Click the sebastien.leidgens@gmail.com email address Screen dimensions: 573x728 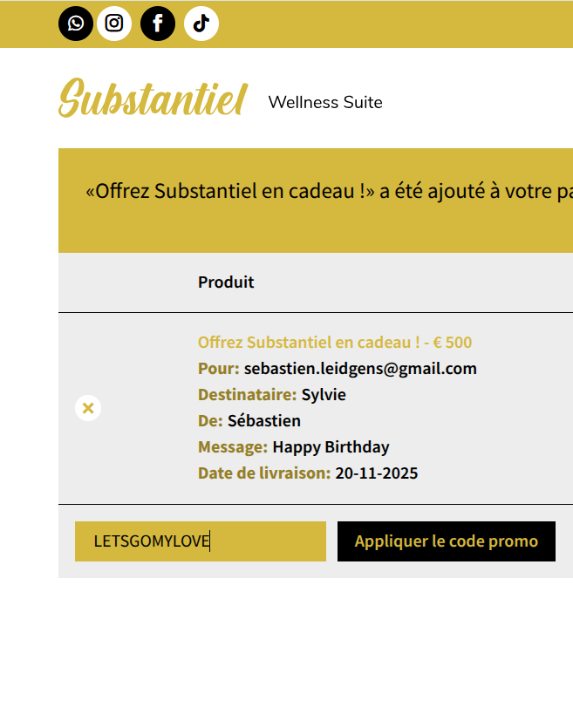360,368
